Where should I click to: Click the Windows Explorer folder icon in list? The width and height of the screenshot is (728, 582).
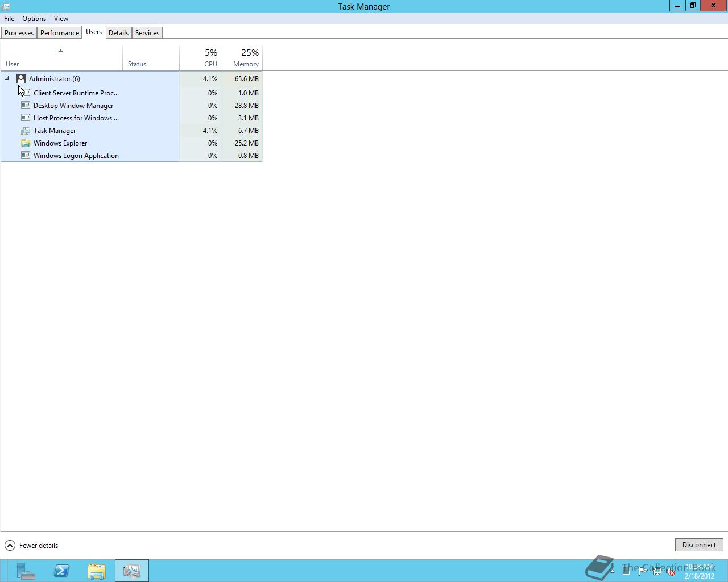pos(26,143)
